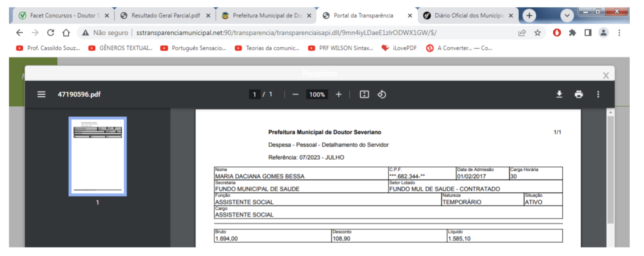This screenshot has height=256, width=644.
Task: Click the fit to page icon
Action: tap(364, 95)
